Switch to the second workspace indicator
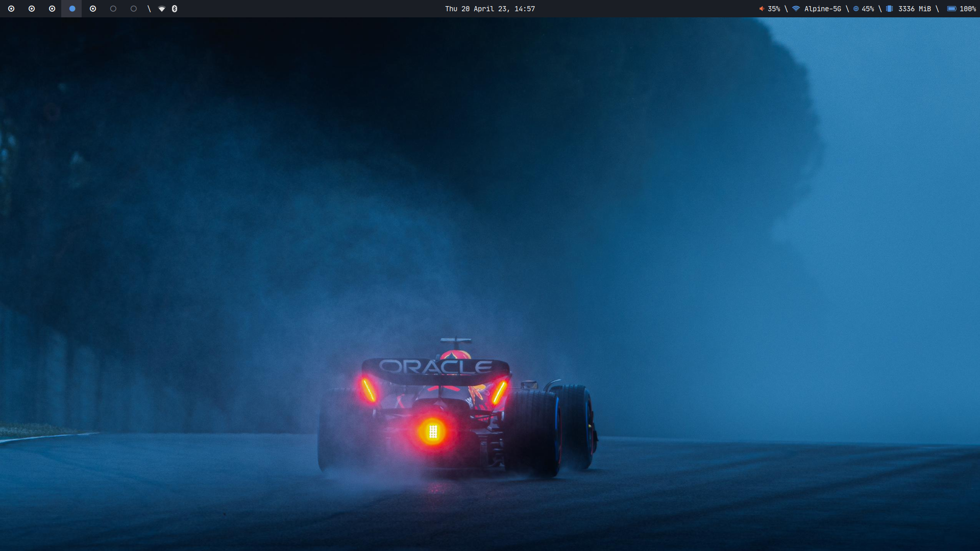 click(x=32, y=9)
